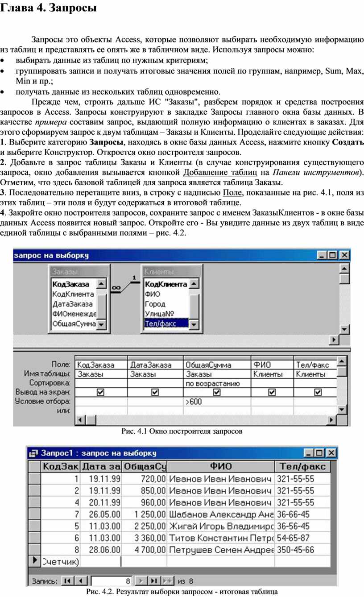Screen dimensions: 364x597
Task: Click the Дата за column header in results
Action: 101,467
